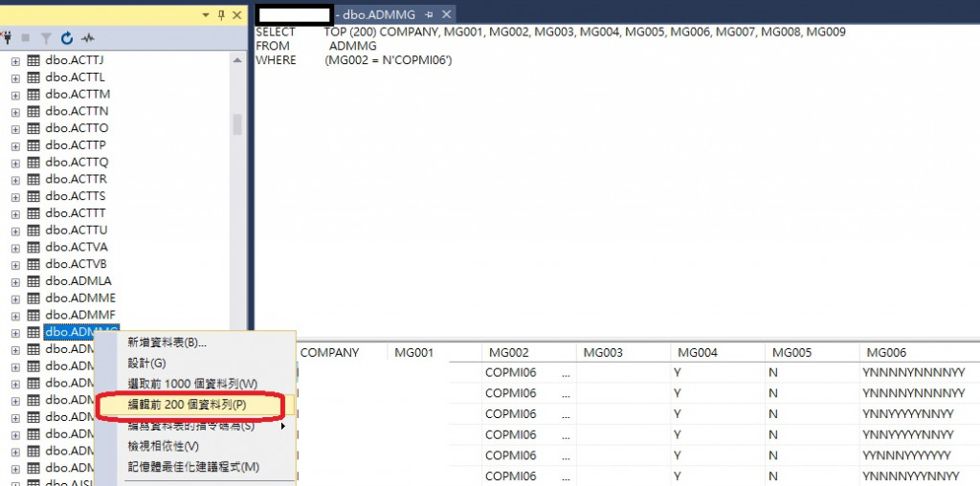Click the MG006 column header
The height and width of the screenshot is (486, 980).
click(x=920, y=353)
